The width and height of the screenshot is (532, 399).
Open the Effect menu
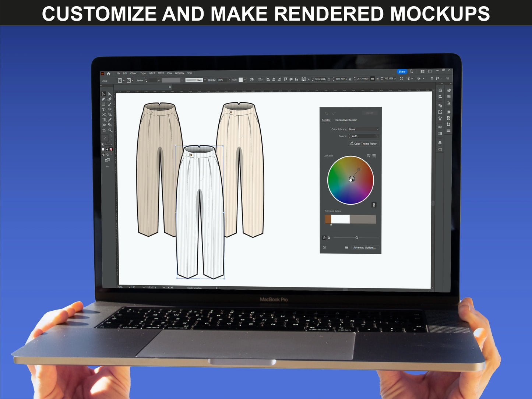point(161,73)
